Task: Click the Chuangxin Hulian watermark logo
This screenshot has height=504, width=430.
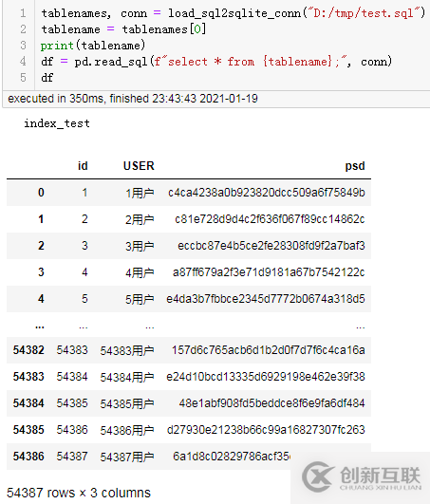Action: tap(362, 476)
